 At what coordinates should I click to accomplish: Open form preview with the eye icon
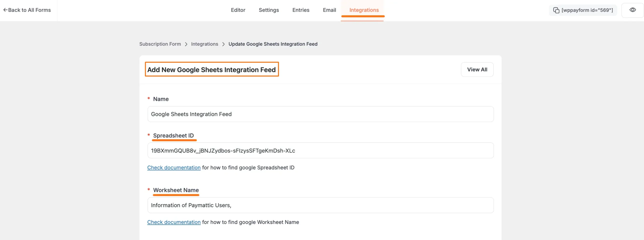click(x=632, y=10)
